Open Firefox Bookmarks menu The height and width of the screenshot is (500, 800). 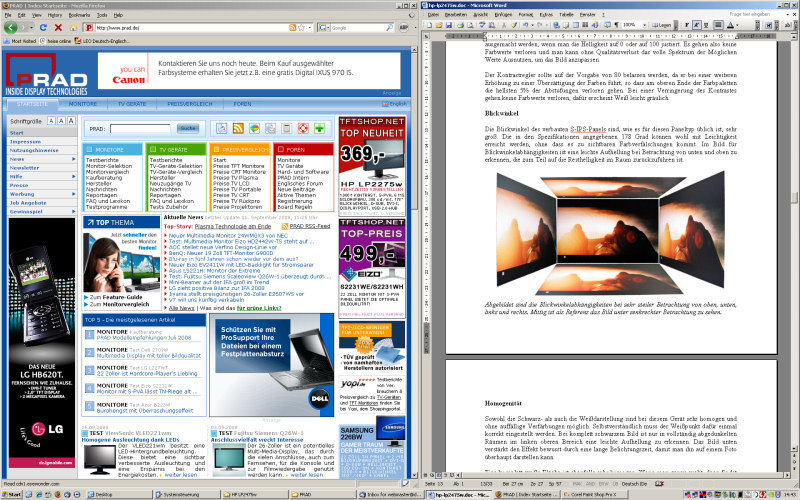pyautogui.click(x=79, y=15)
